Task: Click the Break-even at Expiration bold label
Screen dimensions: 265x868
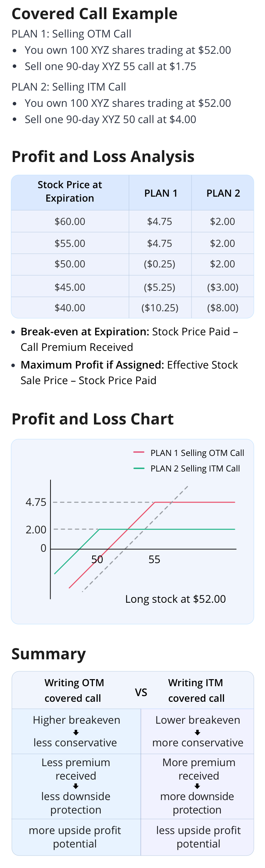Action: point(85,332)
